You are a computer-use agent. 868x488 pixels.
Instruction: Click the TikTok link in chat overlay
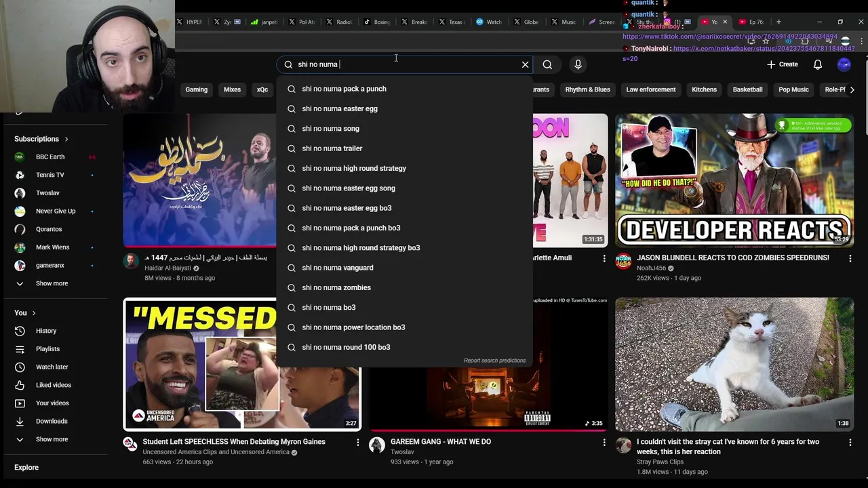point(730,37)
